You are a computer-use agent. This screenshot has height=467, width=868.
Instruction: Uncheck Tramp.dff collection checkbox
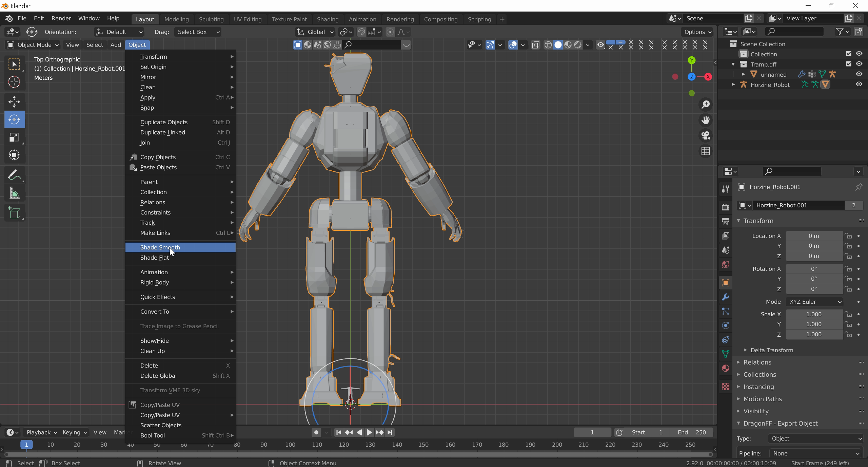point(849,64)
